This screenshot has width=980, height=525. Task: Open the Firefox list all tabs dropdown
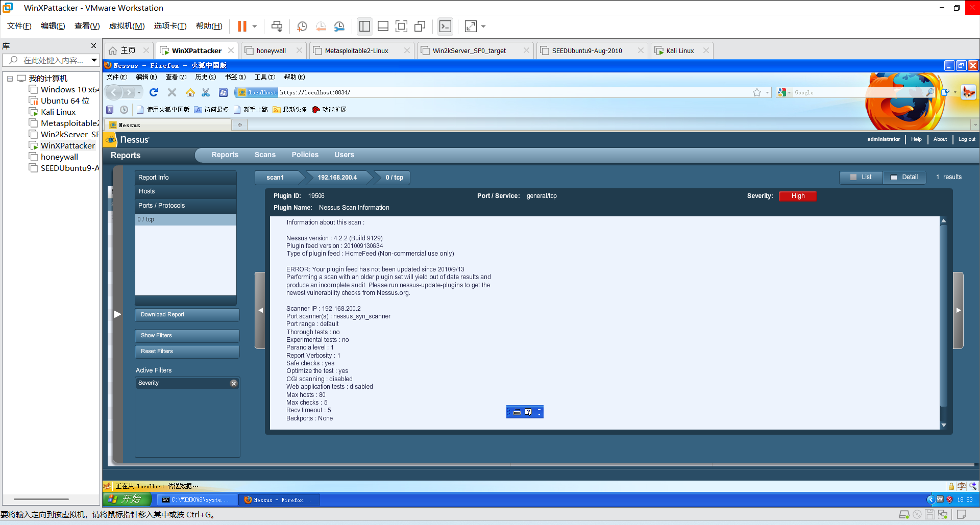[x=975, y=124]
